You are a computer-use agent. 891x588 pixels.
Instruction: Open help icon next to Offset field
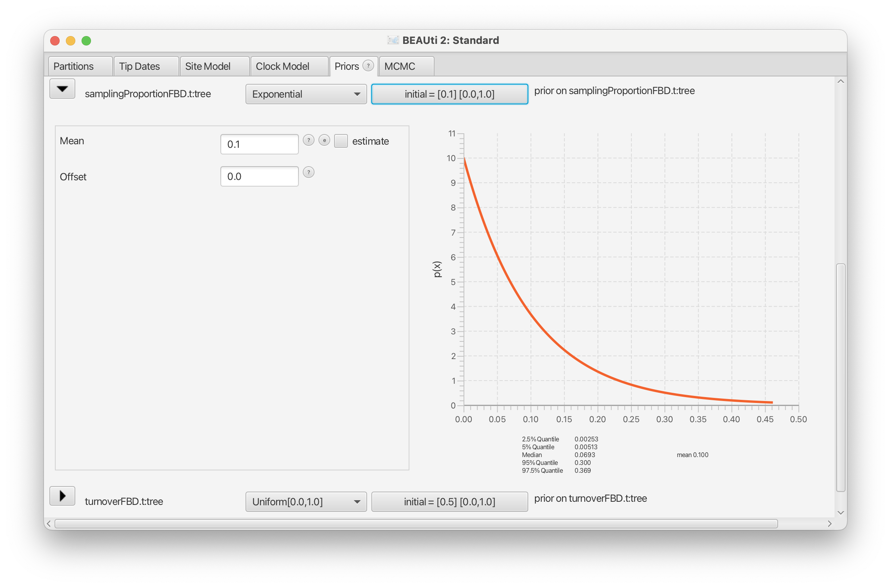(x=309, y=172)
